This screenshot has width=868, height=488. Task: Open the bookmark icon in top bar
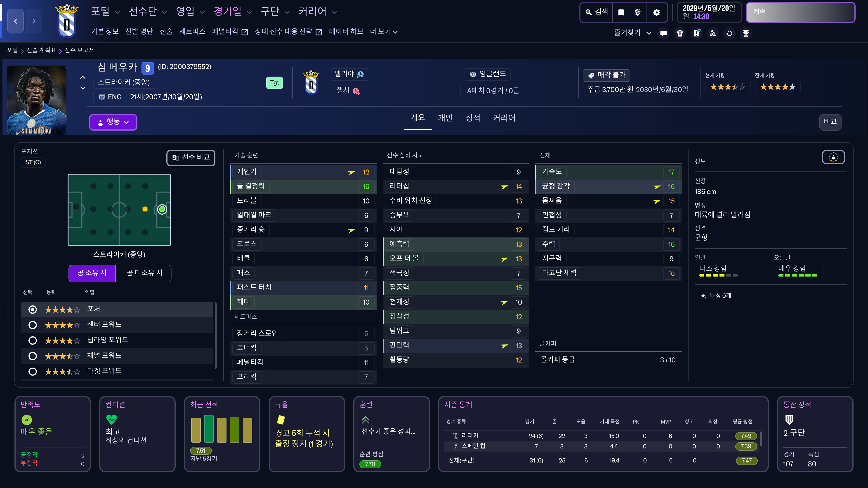(x=621, y=12)
